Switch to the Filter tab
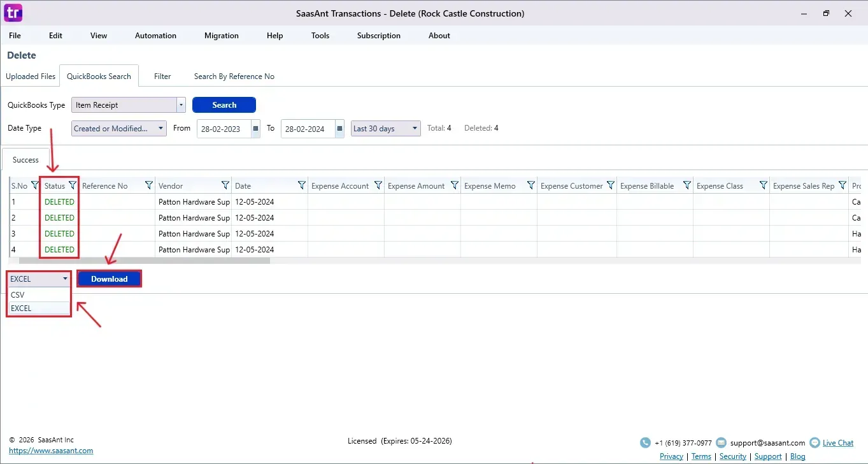The width and height of the screenshot is (868, 464). 162,76
